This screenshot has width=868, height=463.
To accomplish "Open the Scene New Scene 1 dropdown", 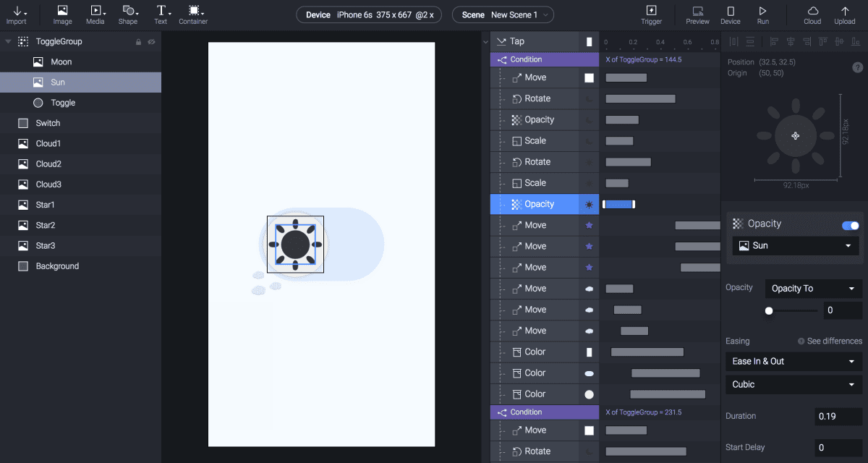I will point(503,14).
